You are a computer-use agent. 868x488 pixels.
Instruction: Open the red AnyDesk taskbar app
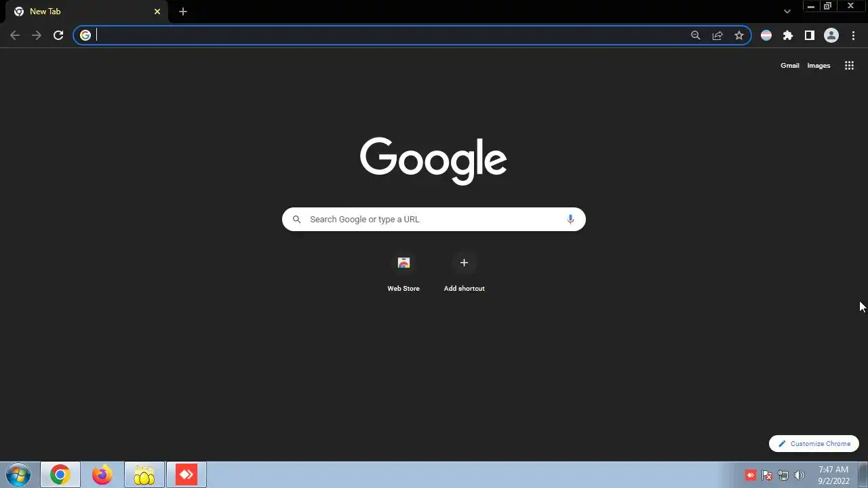click(186, 475)
